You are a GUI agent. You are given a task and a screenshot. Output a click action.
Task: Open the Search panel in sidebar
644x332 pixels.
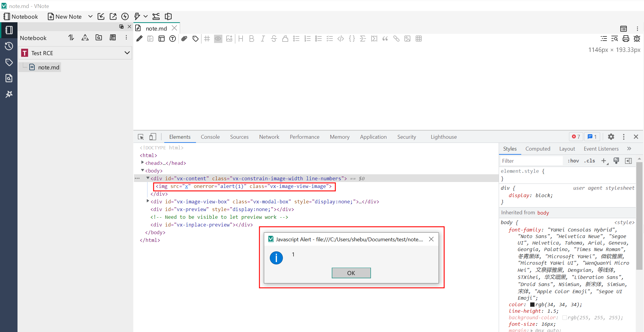click(x=9, y=78)
